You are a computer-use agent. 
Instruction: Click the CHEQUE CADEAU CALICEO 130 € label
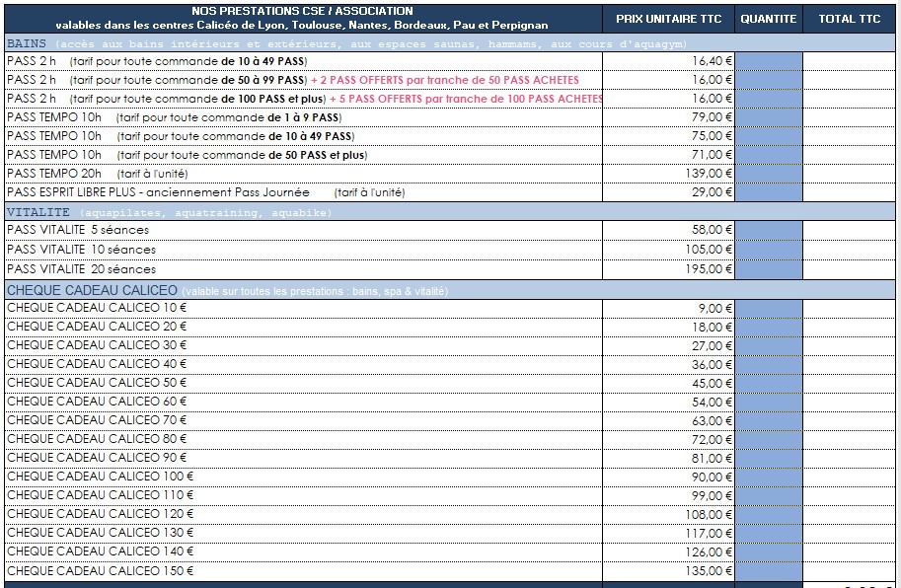pyautogui.click(x=100, y=533)
